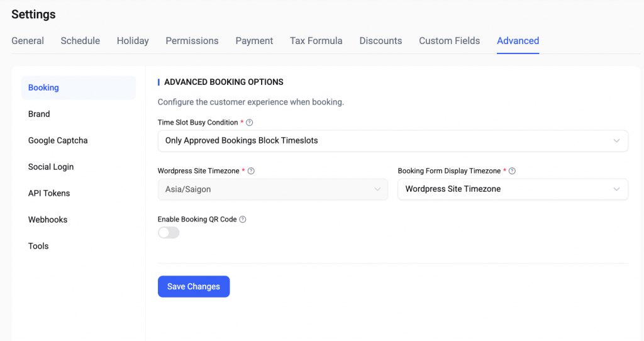Viewport: 644px width, 341px height.
Task: Click the 'Configure the customer experience' description
Action: [250, 102]
